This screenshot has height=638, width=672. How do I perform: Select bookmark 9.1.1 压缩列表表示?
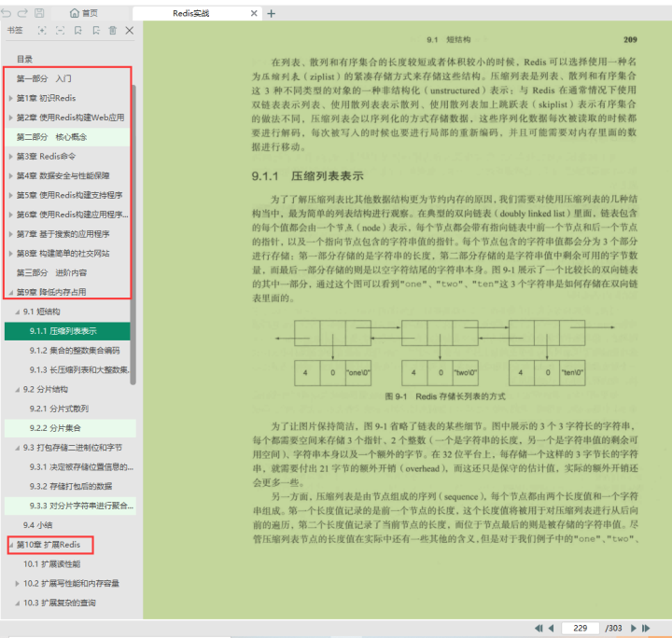point(63,331)
